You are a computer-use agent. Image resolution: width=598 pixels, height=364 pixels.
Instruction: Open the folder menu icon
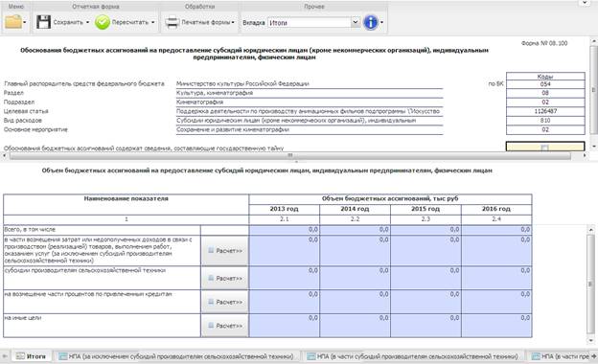tap(13, 22)
